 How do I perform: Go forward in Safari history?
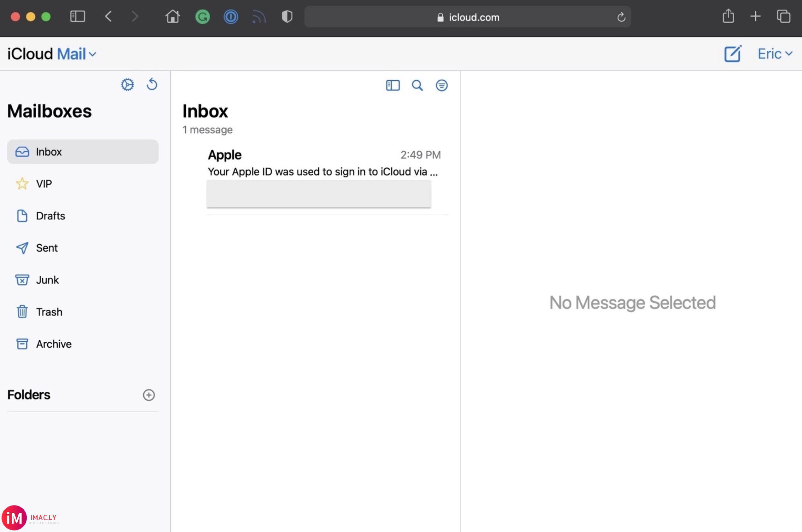pyautogui.click(x=135, y=16)
